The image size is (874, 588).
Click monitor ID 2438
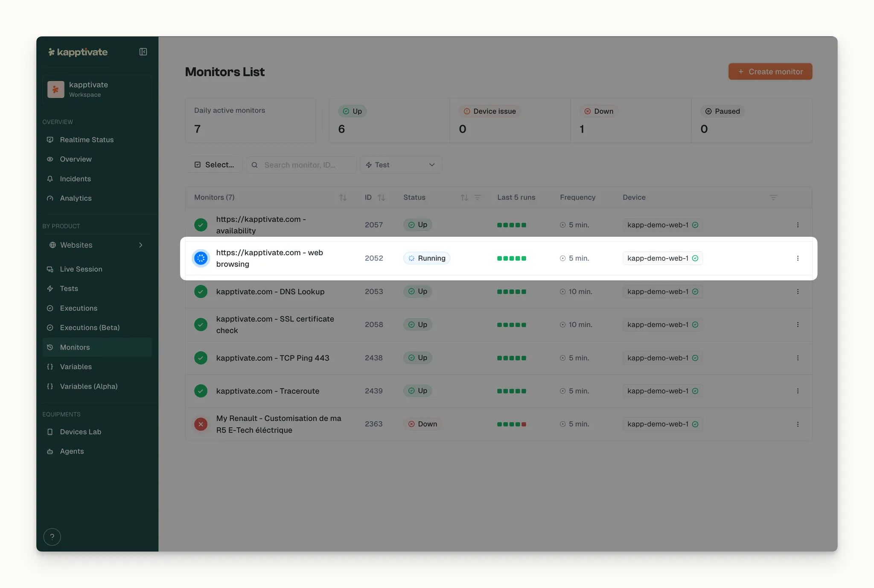(x=373, y=358)
